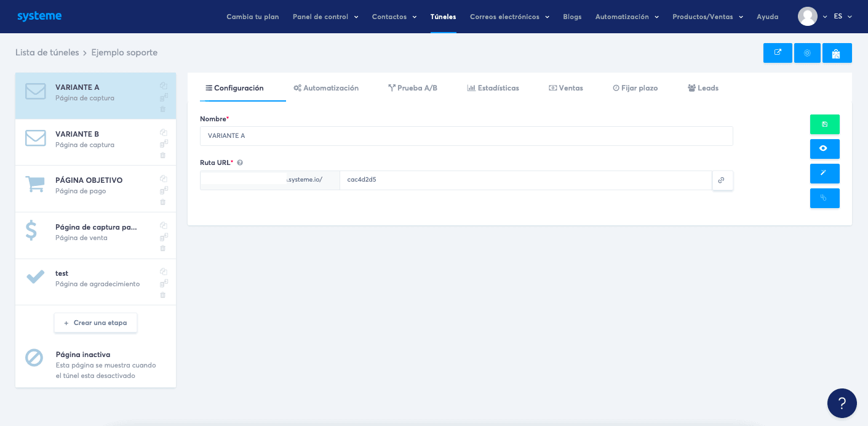
Task: Open the help question mark bubble
Action: (x=842, y=403)
